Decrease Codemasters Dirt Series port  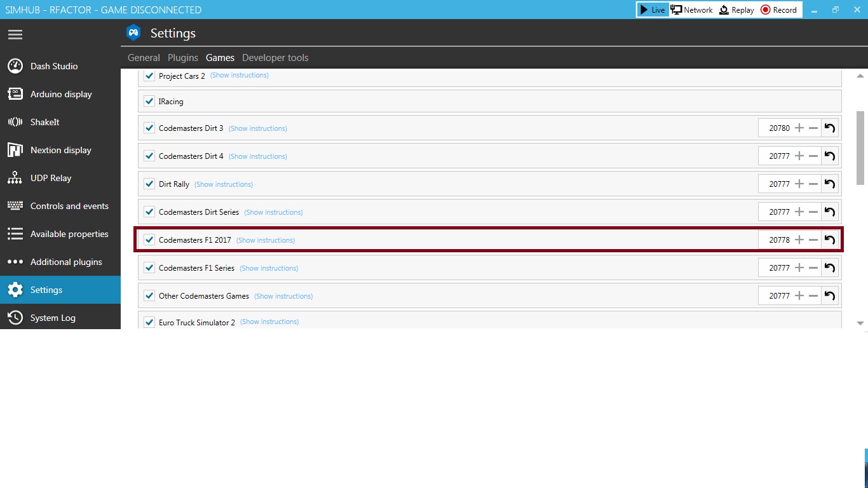(x=813, y=212)
